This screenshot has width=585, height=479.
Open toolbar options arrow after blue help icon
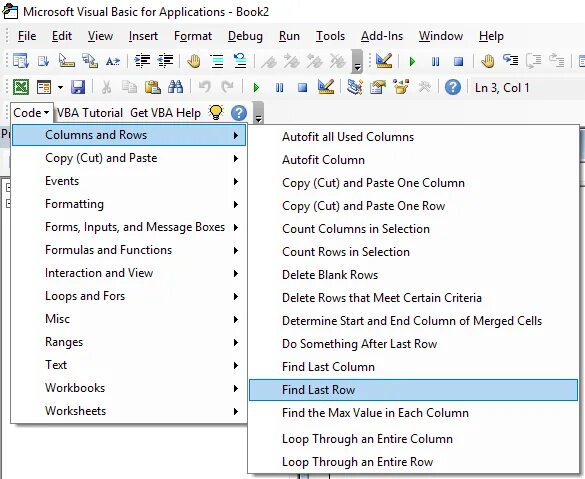[x=258, y=113]
